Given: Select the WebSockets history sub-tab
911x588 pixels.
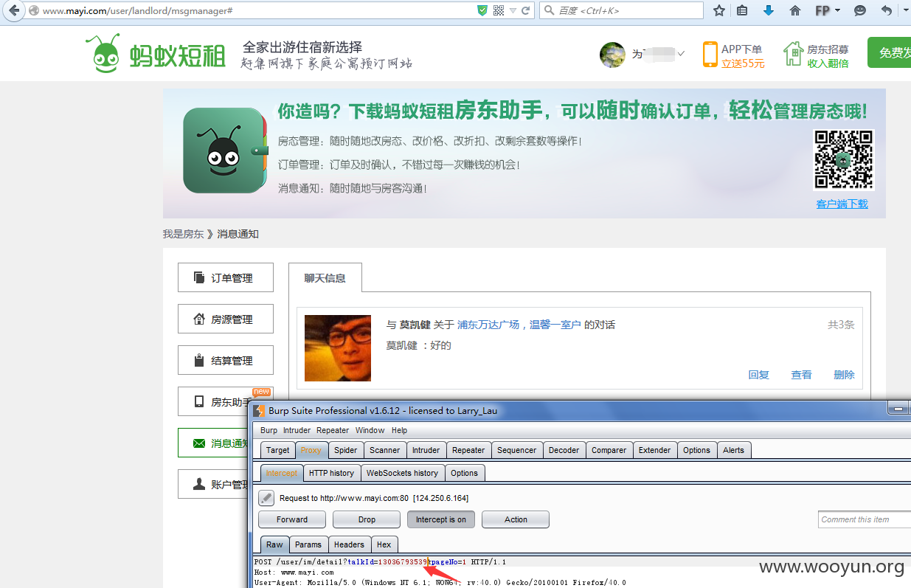Looking at the screenshot, I should [x=403, y=473].
